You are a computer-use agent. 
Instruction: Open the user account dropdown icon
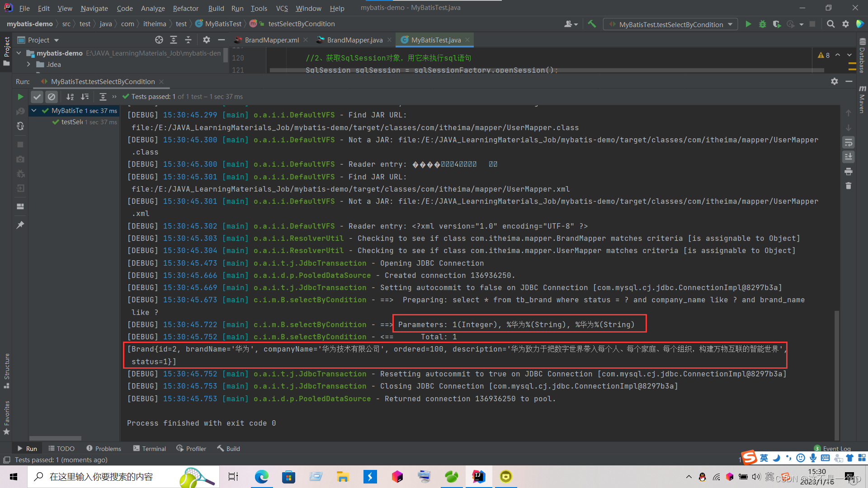[x=571, y=24]
